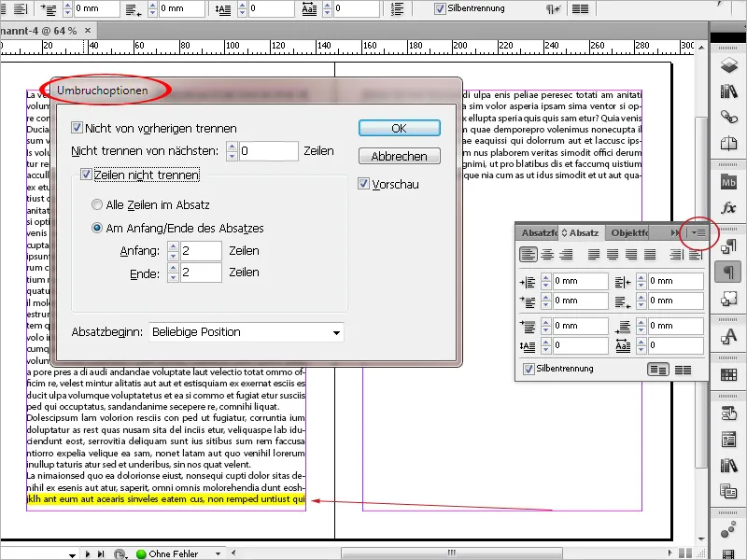The image size is (747, 560).
Task: Click the Anfang lines stepper arrows
Action: pos(174,250)
